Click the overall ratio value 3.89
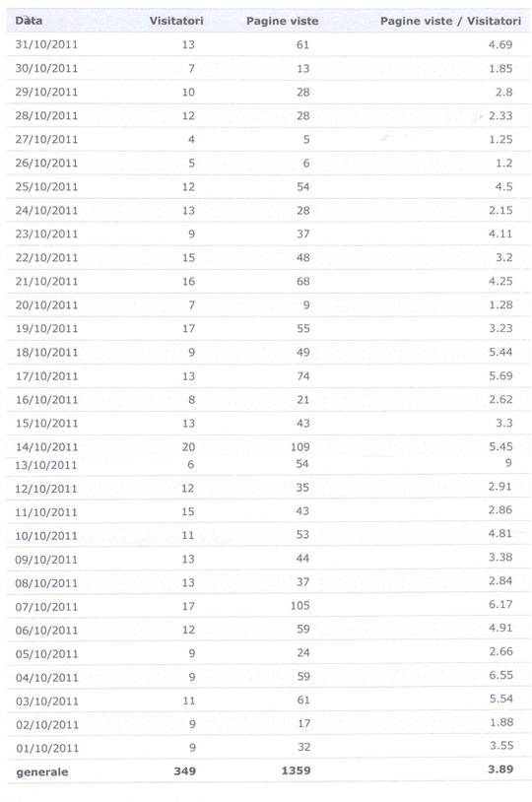 [500, 769]
